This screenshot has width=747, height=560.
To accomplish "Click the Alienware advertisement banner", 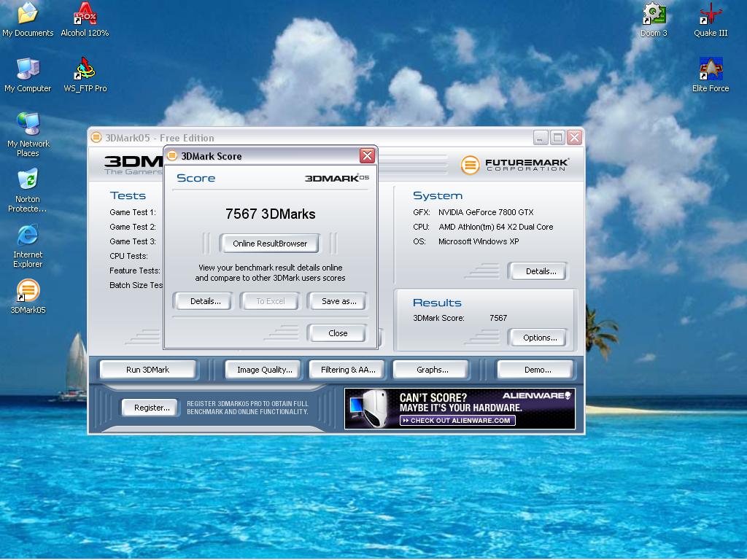I will click(460, 408).
